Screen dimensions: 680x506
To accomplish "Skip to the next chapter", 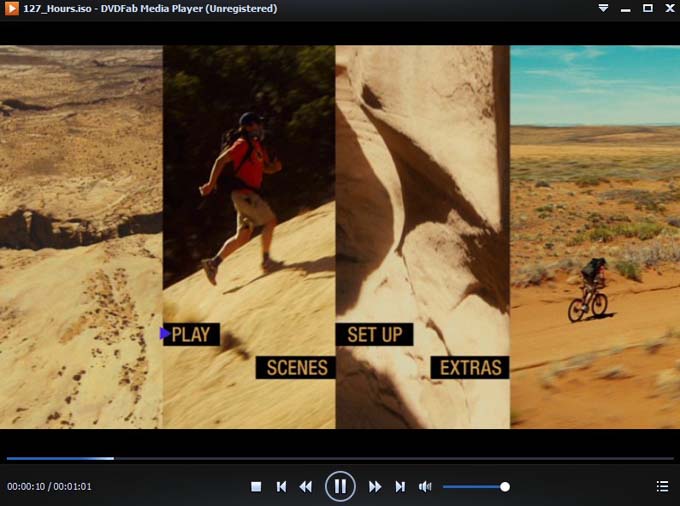I will (400, 486).
